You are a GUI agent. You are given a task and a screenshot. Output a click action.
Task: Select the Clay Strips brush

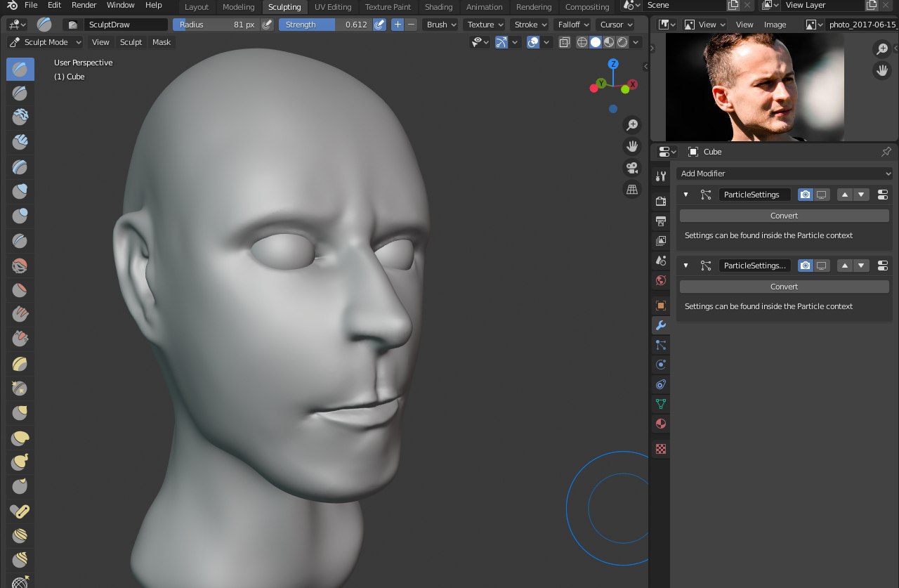coord(20,142)
